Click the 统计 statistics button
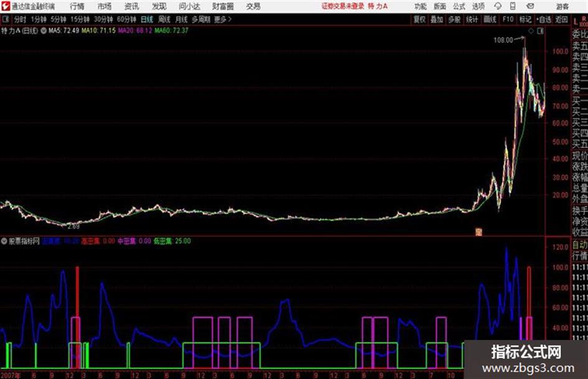 (x=472, y=19)
